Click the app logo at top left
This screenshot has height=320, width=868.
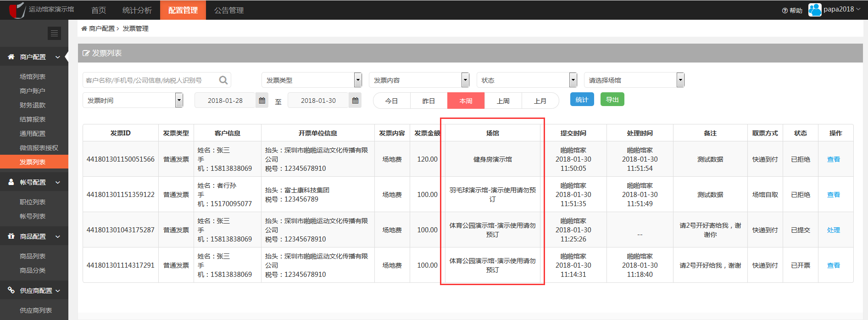(x=17, y=10)
